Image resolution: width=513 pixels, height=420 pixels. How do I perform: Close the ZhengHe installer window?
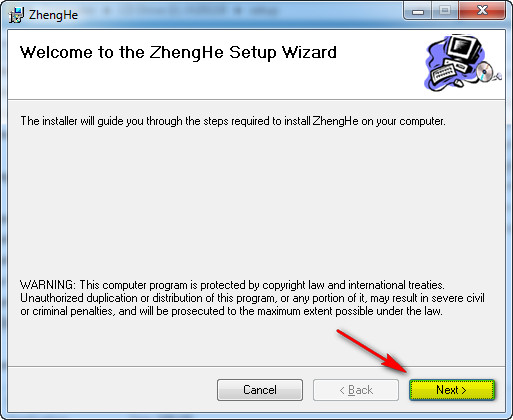point(482,11)
